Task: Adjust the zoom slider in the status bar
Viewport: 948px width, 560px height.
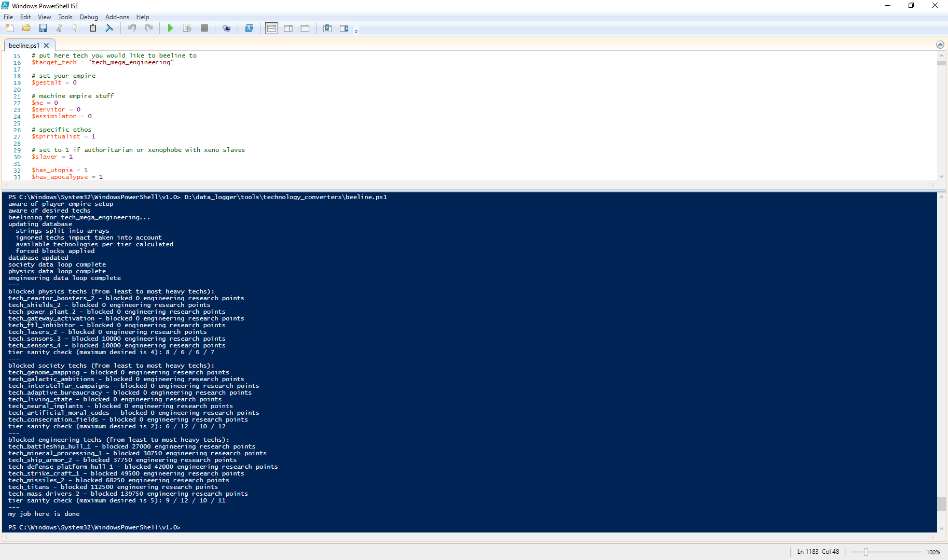Action: [x=865, y=552]
